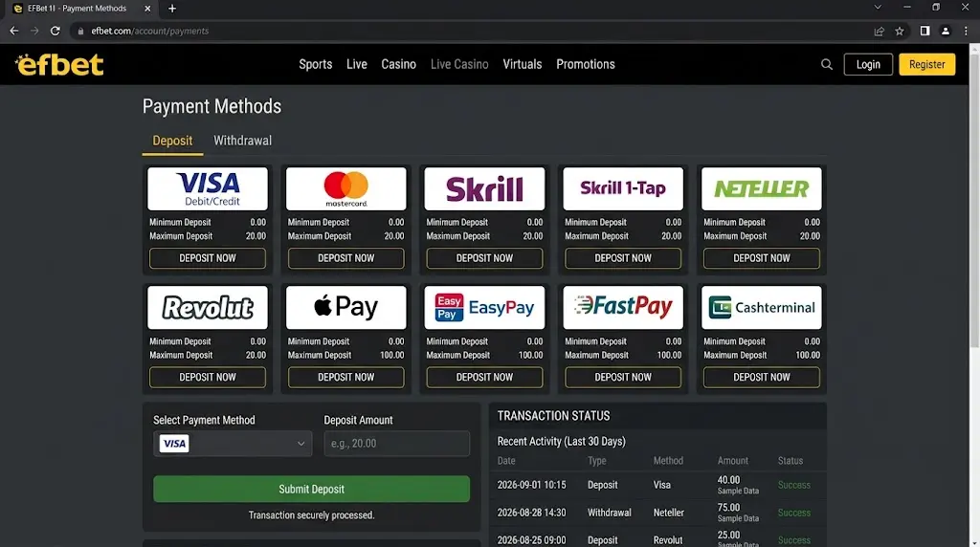Close the EFBet Payment Methods tab
The width and height of the screenshot is (980, 547).
[147, 8]
